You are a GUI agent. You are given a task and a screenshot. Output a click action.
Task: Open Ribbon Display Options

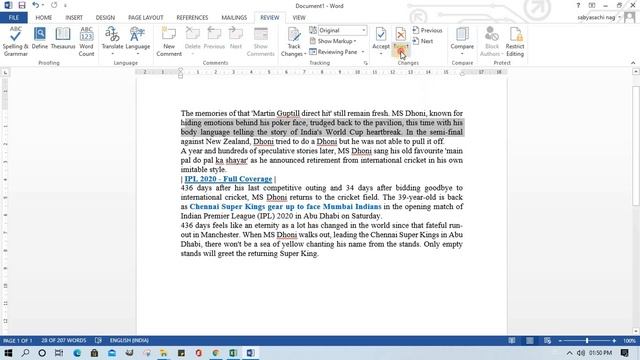592,5
